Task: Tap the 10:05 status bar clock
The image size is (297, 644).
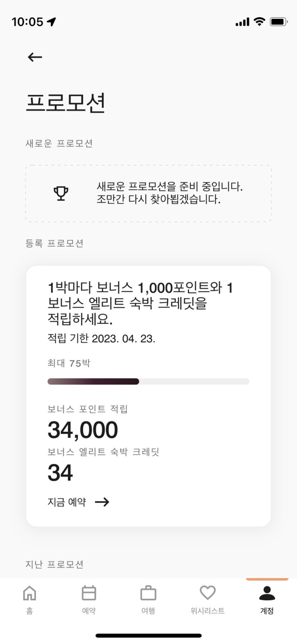Action: (27, 22)
